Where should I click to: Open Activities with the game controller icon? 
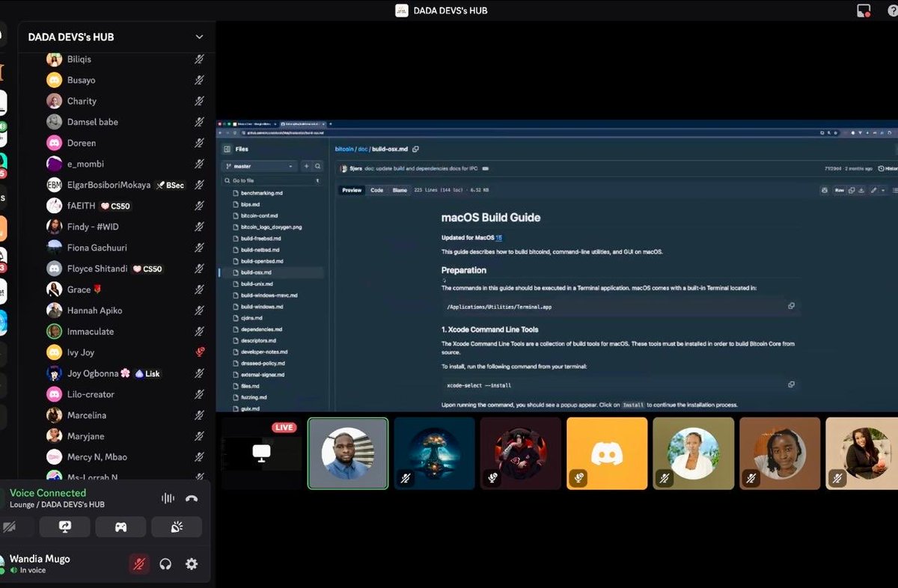[120, 527]
